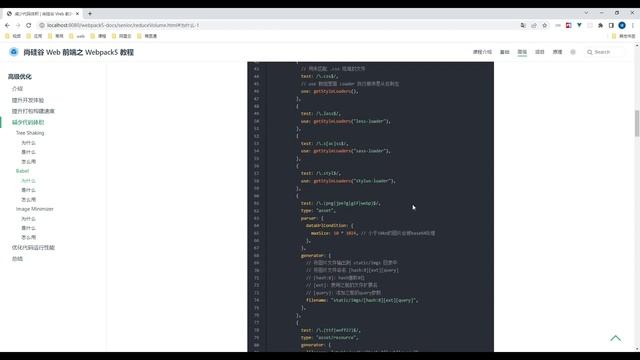Click the red extension icon in toolbar

(x=569, y=25)
